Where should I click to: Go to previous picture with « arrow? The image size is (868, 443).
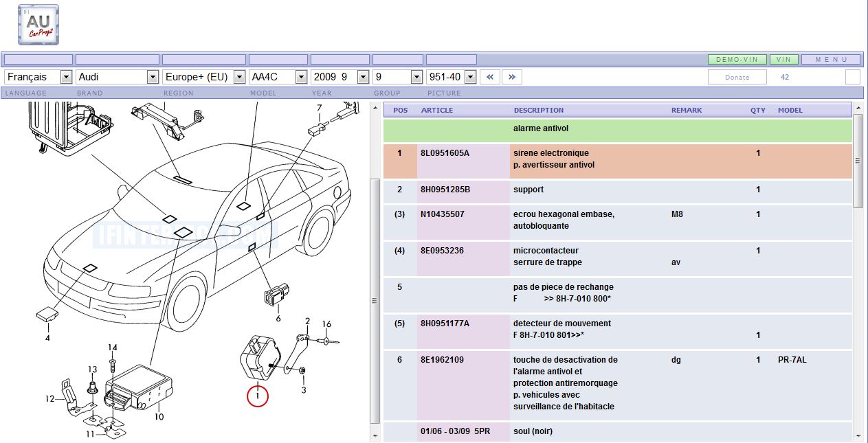489,77
